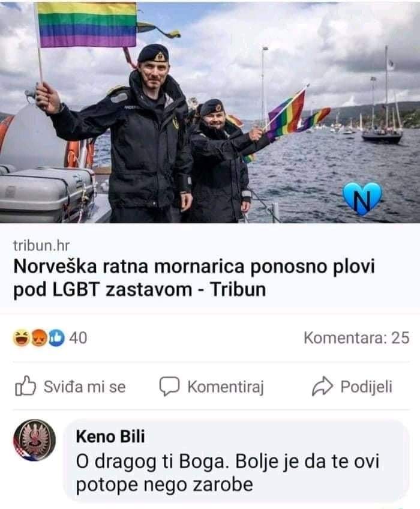The width and height of the screenshot is (420, 509).
Task: Click the speech bubble Komentiraj icon
Action: pos(169,387)
